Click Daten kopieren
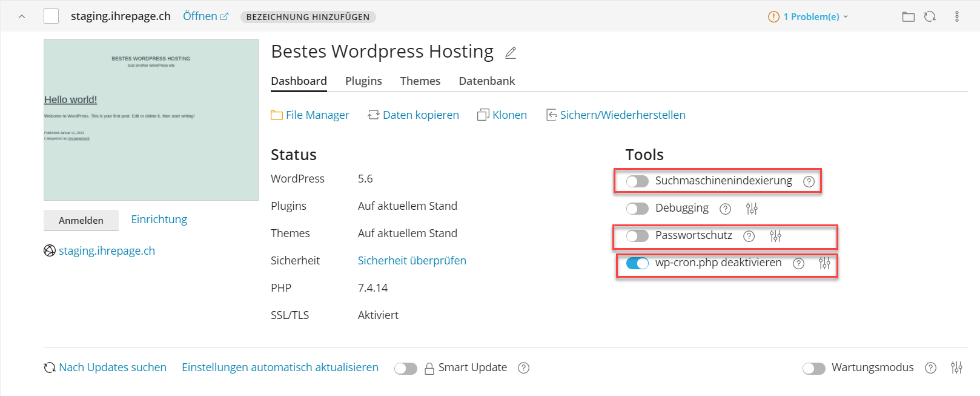 (x=413, y=115)
